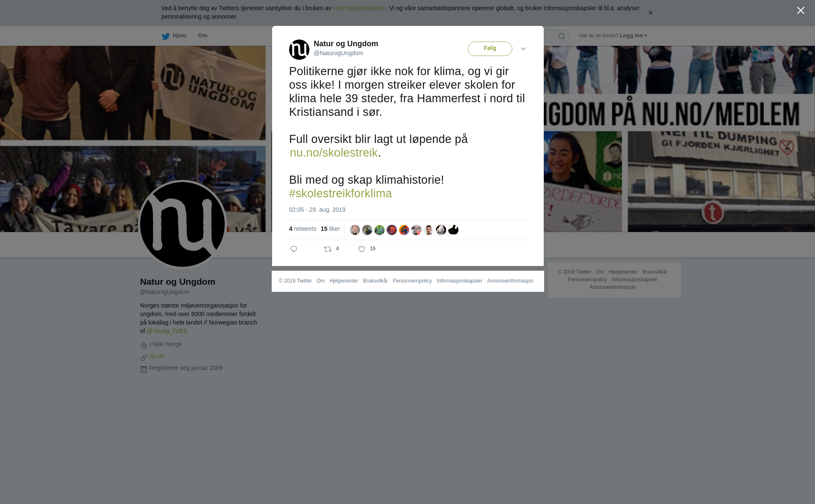Image resolution: width=815 pixels, height=504 pixels.
Task: Click the search magnifier icon
Action: point(561,36)
